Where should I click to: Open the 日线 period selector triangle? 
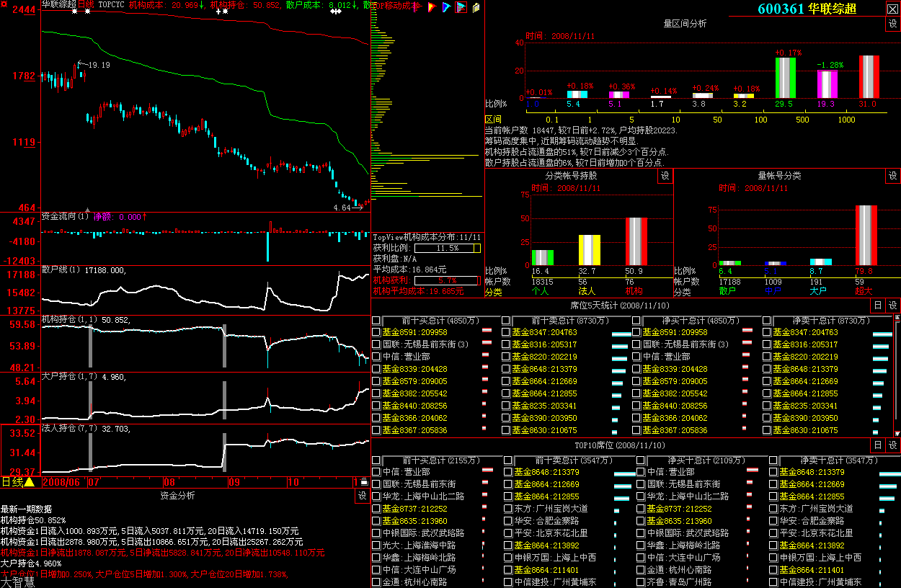30,482
